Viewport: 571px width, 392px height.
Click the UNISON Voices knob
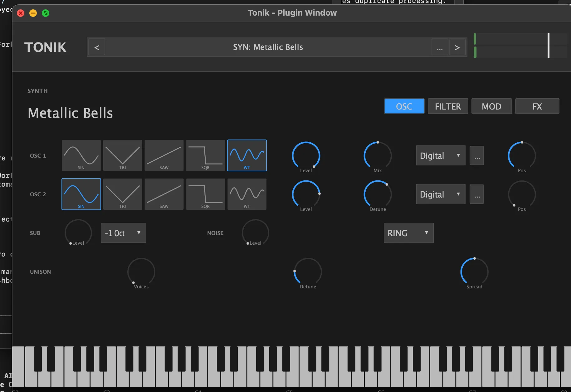[141, 272]
